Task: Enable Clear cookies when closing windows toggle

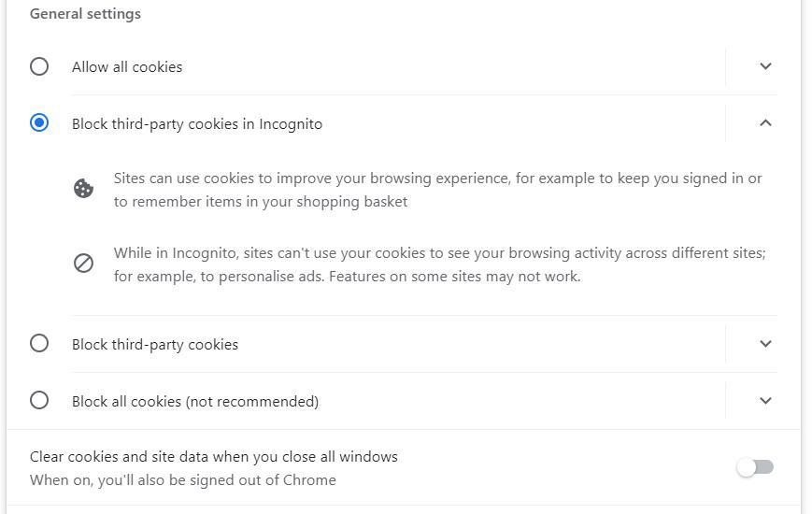Action: click(755, 467)
